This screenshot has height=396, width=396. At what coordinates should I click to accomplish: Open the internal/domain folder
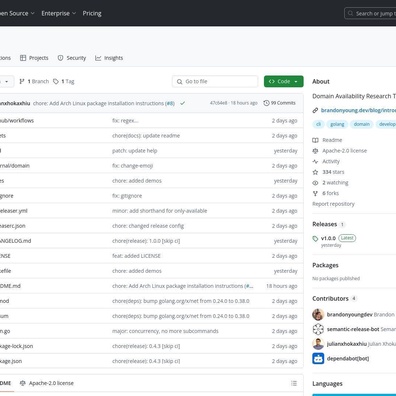(15, 166)
